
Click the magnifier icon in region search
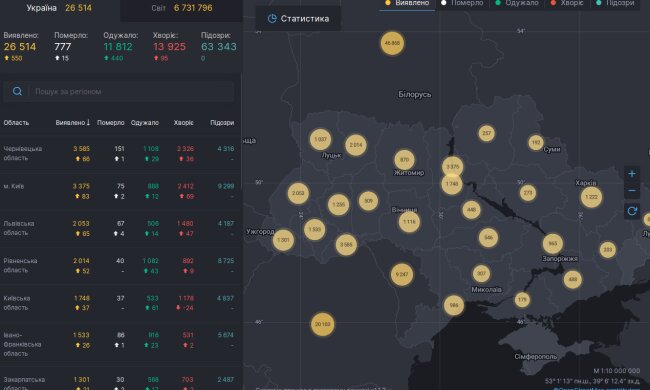17,91
